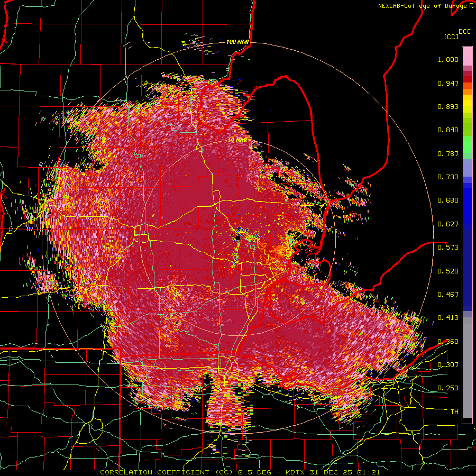Click the 0.787 scale value
Screen dimensions: 476x476
pos(448,153)
